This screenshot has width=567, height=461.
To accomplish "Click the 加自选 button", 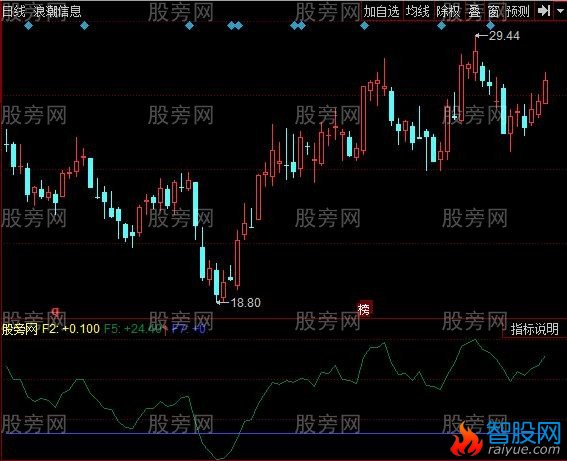I will (x=381, y=12).
